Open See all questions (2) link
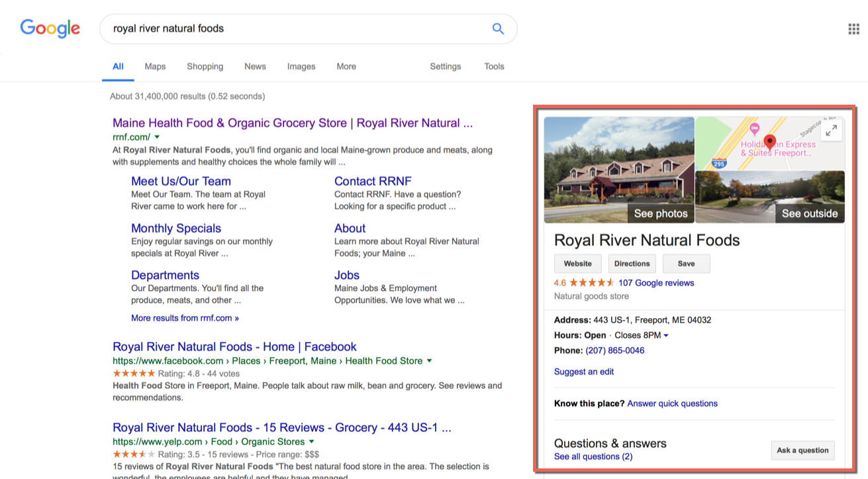 [593, 456]
